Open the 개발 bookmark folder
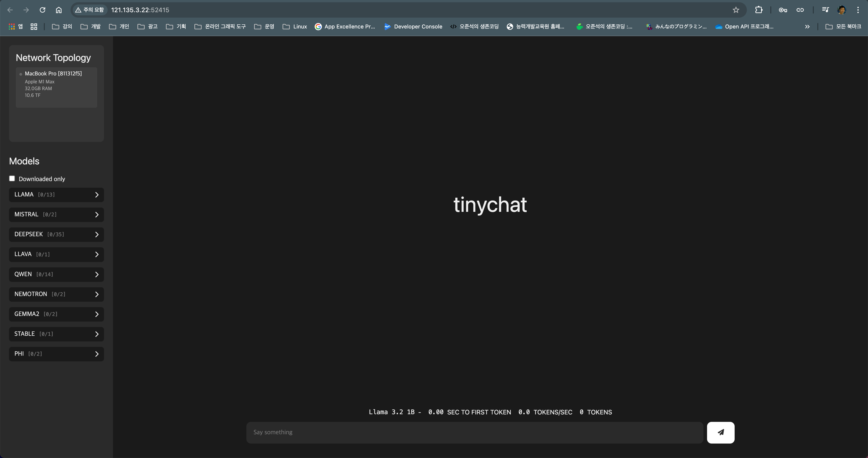The height and width of the screenshot is (458, 868). click(x=91, y=27)
